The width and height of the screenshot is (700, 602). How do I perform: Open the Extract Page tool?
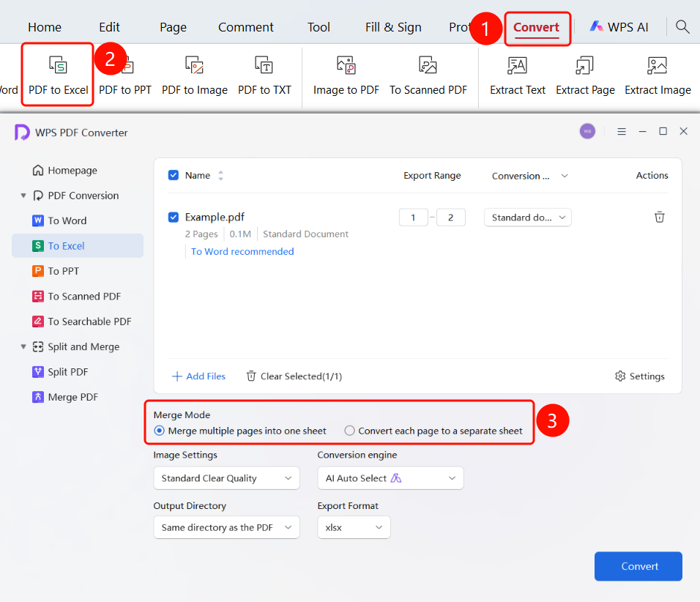click(x=585, y=75)
